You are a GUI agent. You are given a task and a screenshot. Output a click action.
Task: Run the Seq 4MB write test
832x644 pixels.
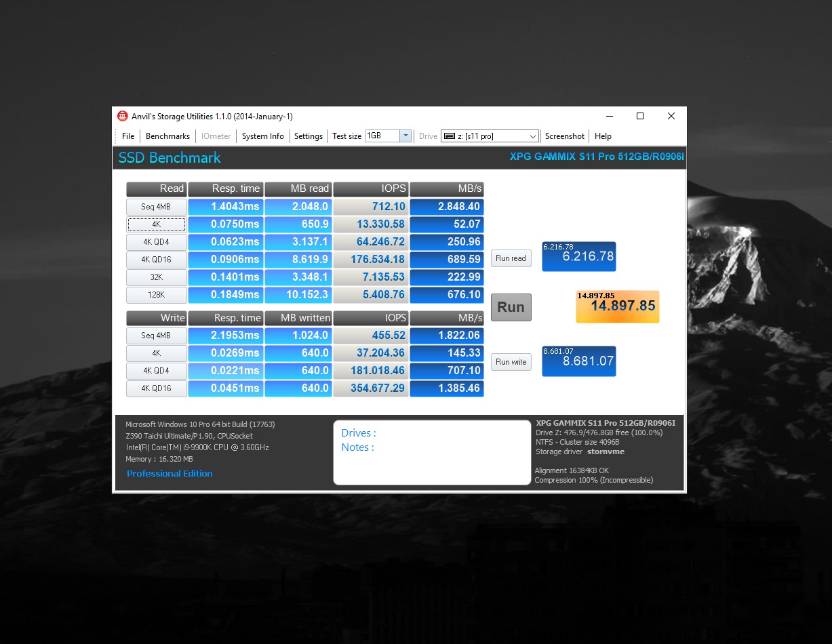click(x=157, y=336)
